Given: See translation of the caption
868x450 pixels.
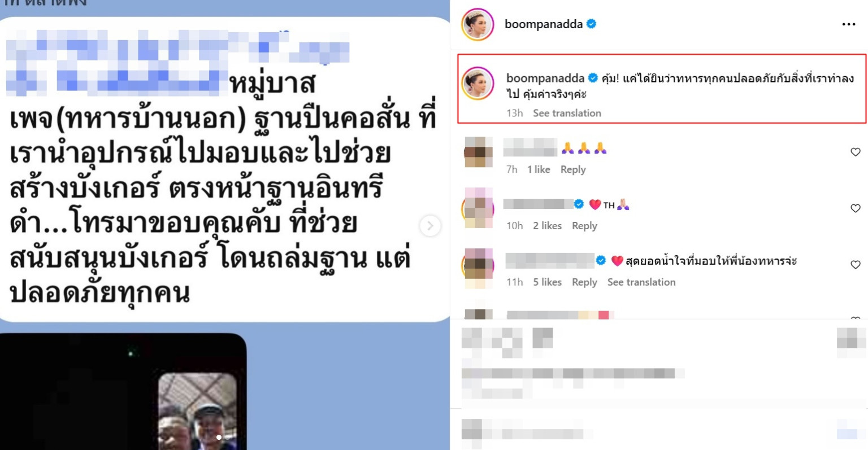Looking at the screenshot, I should [x=567, y=113].
